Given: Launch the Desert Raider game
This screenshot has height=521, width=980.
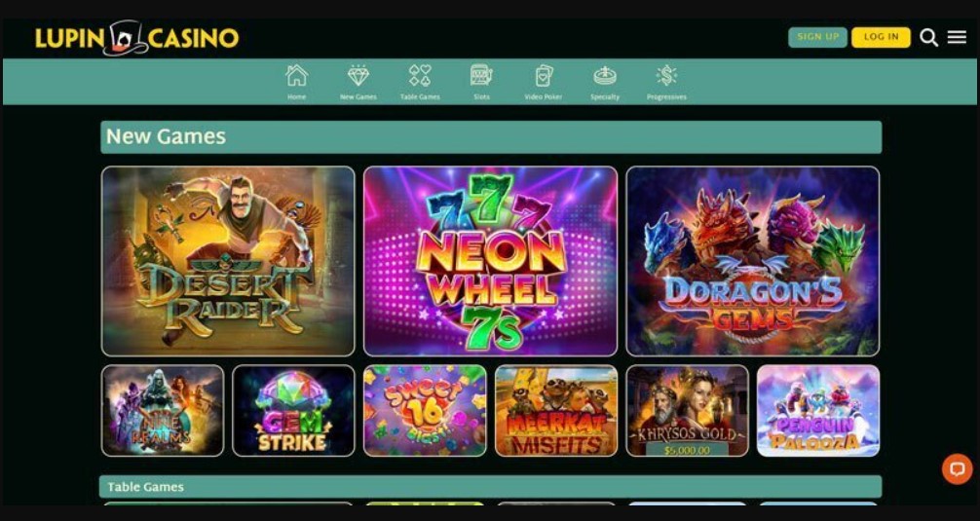Looking at the screenshot, I should pos(228,261).
